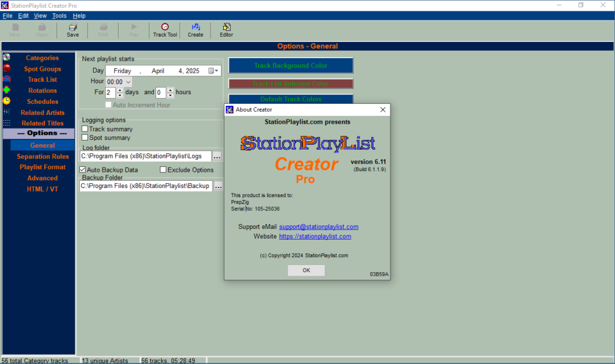The image size is (615, 364).
Task: Click the Save toolbar icon
Action: click(x=73, y=30)
